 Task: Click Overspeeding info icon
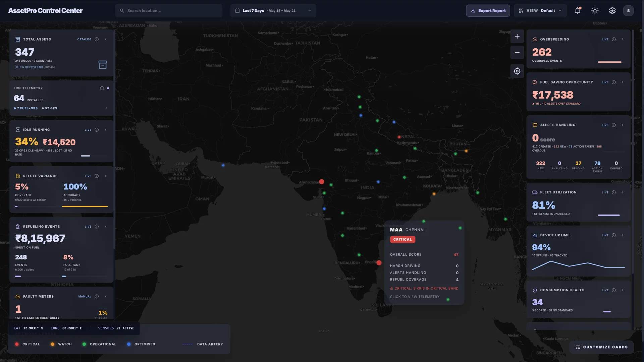(613, 39)
